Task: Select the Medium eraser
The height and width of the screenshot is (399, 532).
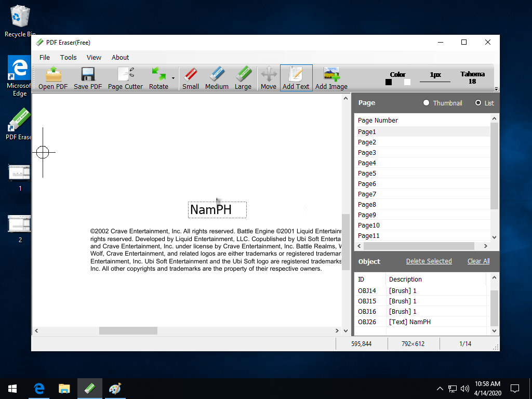Action: [217, 78]
